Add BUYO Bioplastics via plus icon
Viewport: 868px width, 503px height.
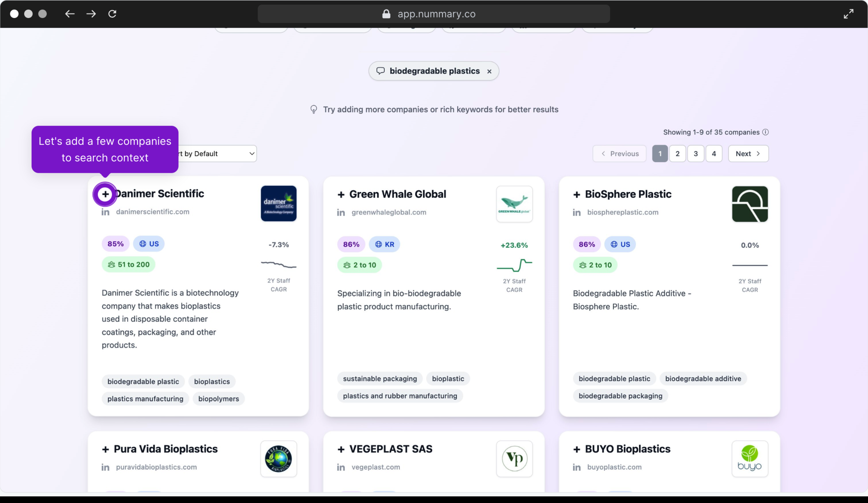pos(576,449)
